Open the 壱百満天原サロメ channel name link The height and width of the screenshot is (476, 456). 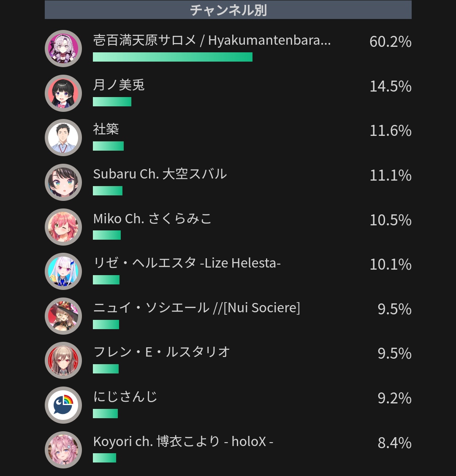click(x=212, y=40)
